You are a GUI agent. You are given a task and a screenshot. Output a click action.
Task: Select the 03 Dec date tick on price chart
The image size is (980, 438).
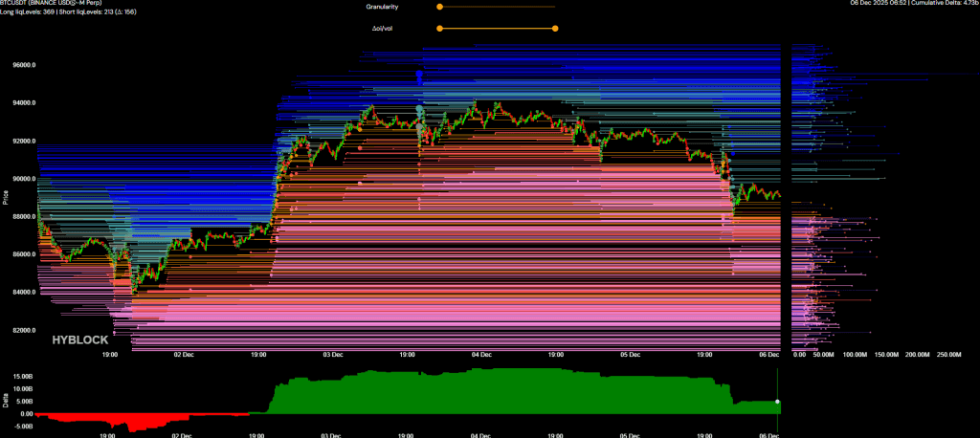[x=332, y=354]
